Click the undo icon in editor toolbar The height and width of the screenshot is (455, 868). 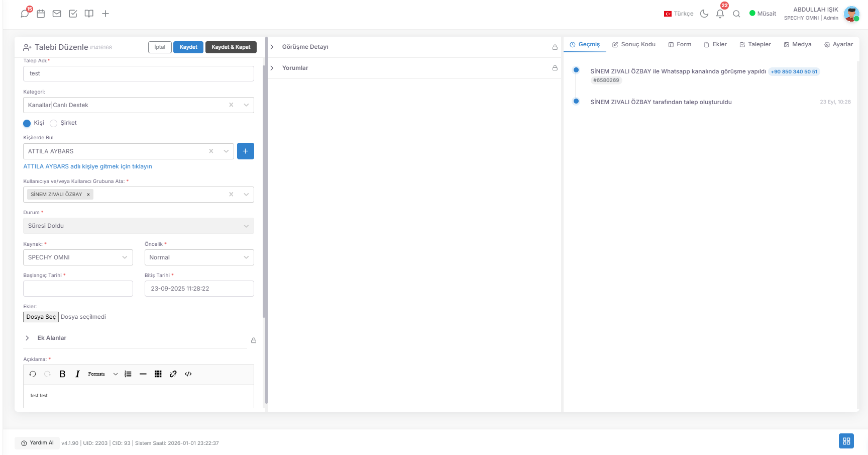[x=33, y=374]
